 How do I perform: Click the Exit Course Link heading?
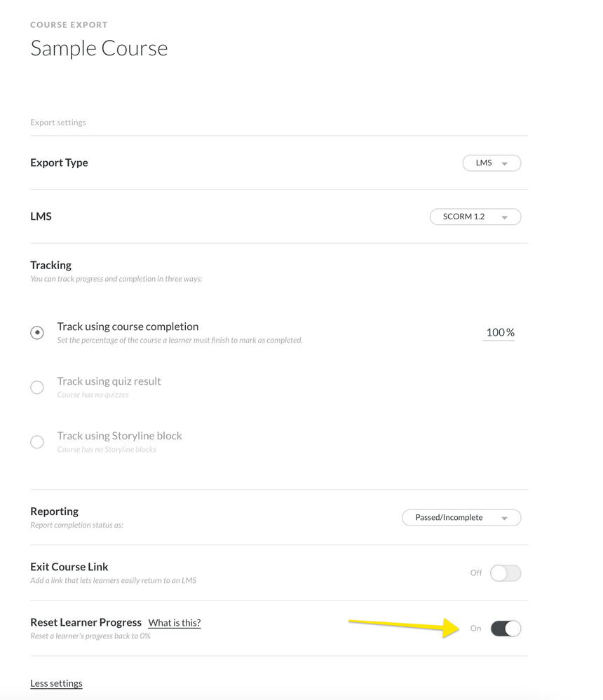(x=69, y=567)
